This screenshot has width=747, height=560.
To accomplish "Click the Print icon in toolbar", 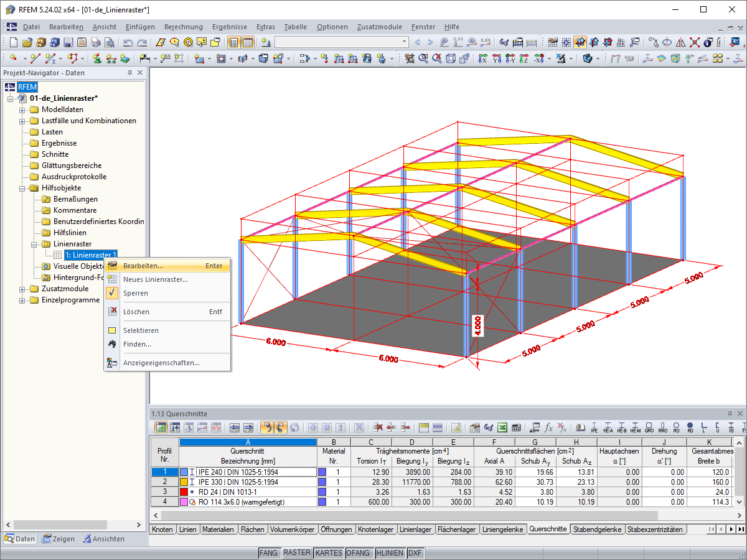I will (95, 42).
